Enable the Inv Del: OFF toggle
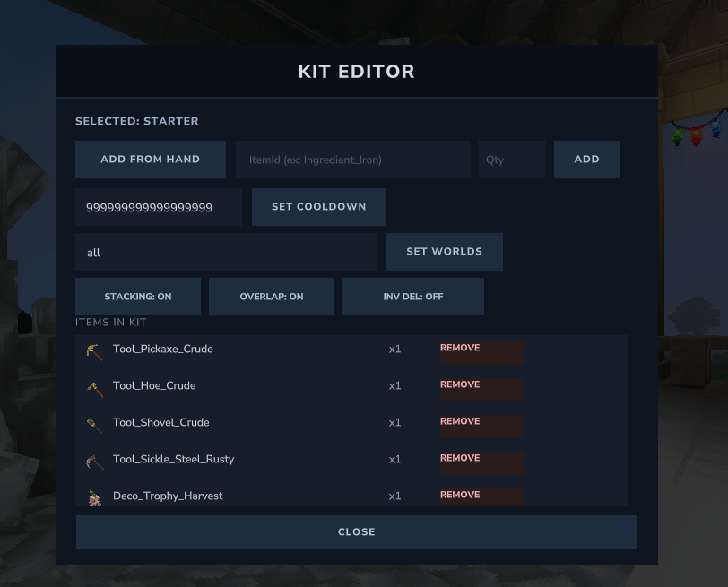Image resolution: width=728 pixels, height=587 pixels. point(413,297)
